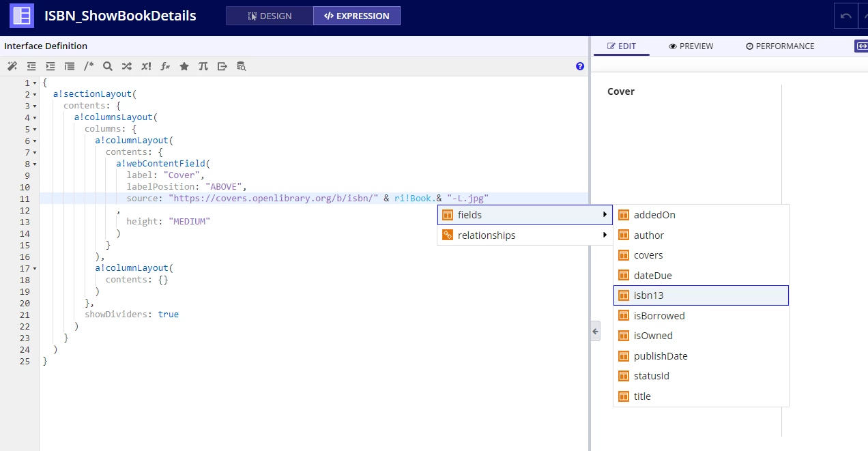Open the search magnifier in editor toolbar
Viewport: 868px width, 451px height.
click(x=108, y=66)
